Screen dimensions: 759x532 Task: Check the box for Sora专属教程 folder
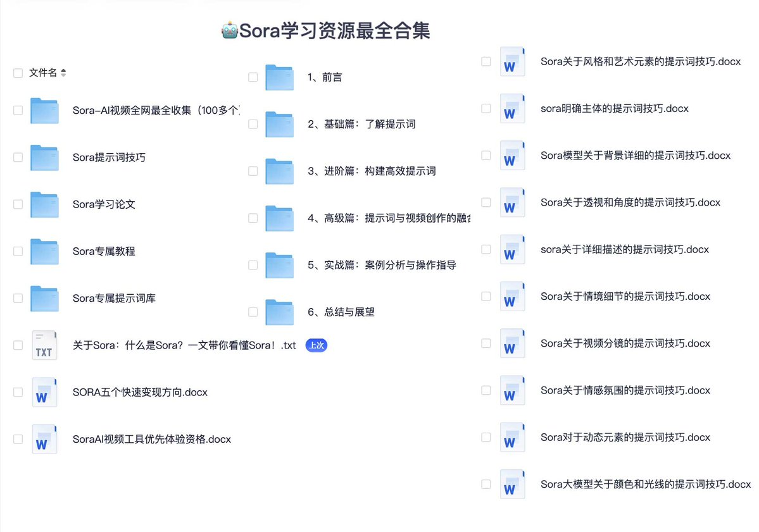18,252
